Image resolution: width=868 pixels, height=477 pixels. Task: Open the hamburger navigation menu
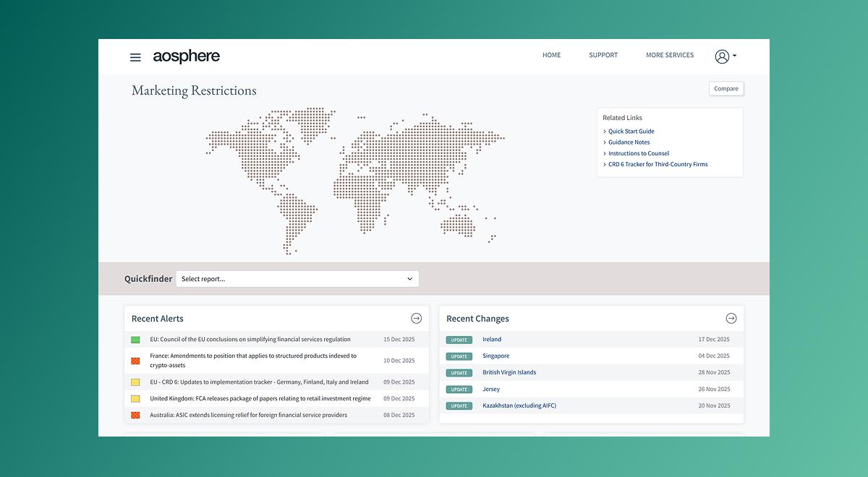[x=135, y=57]
